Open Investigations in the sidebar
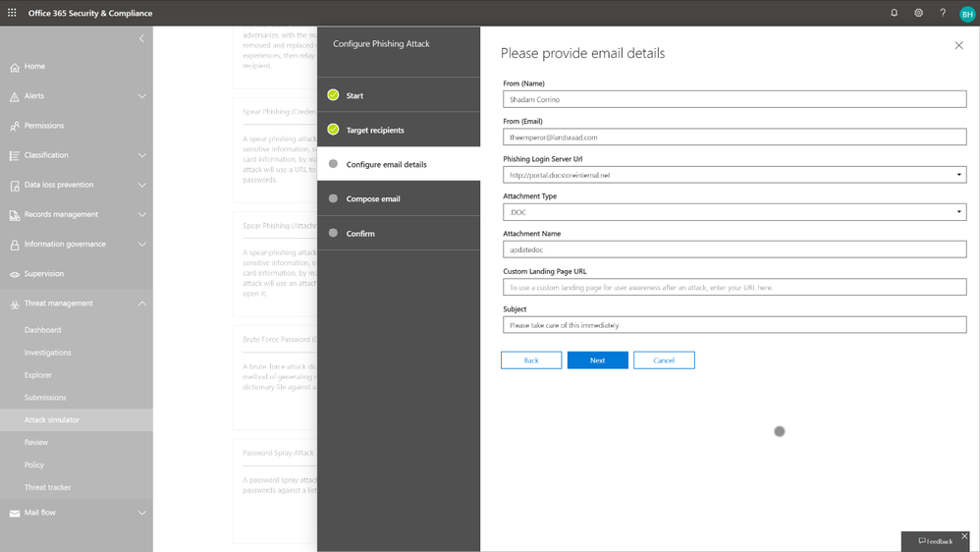The image size is (980, 552). 47,353
